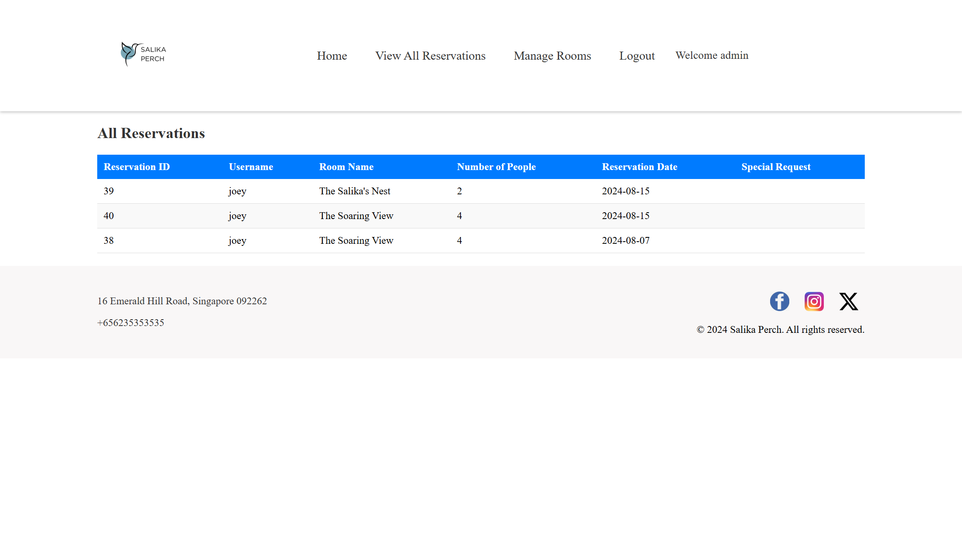Screen dimensions: 962x560
Task: Open View All Reservations
Action: tap(430, 56)
